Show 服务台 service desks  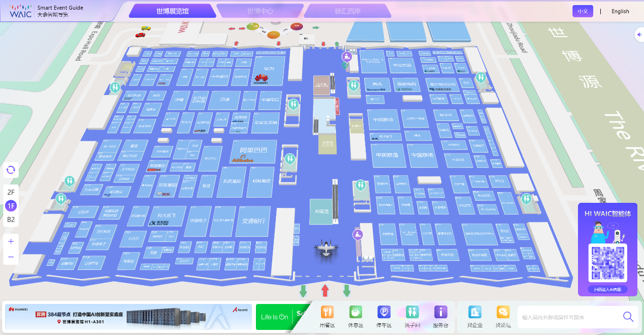pos(440,316)
